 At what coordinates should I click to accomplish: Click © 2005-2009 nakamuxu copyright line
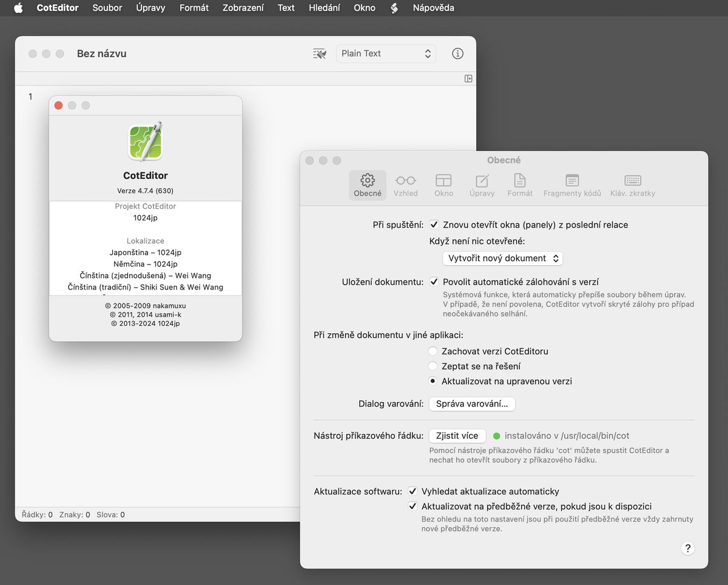tap(146, 306)
